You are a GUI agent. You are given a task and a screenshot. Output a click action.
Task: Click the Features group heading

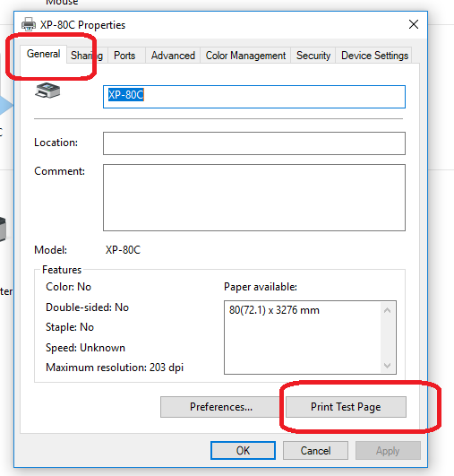point(62,270)
